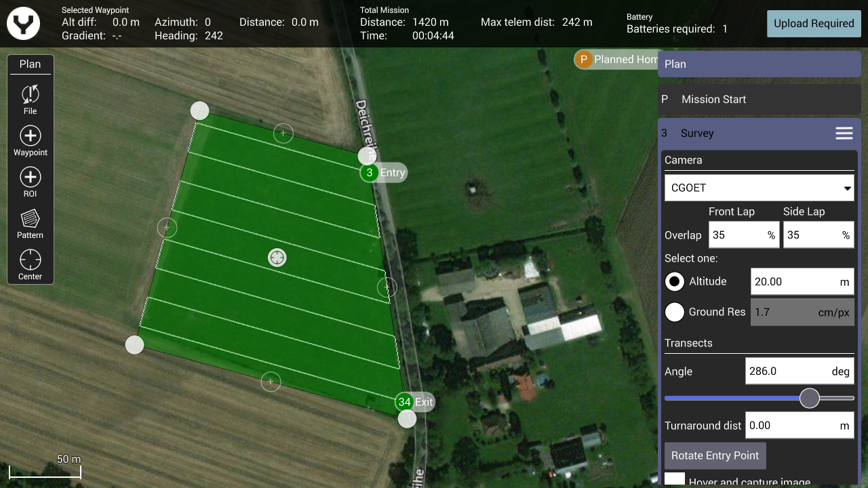Add an ROI using the ROI tool

[30, 183]
